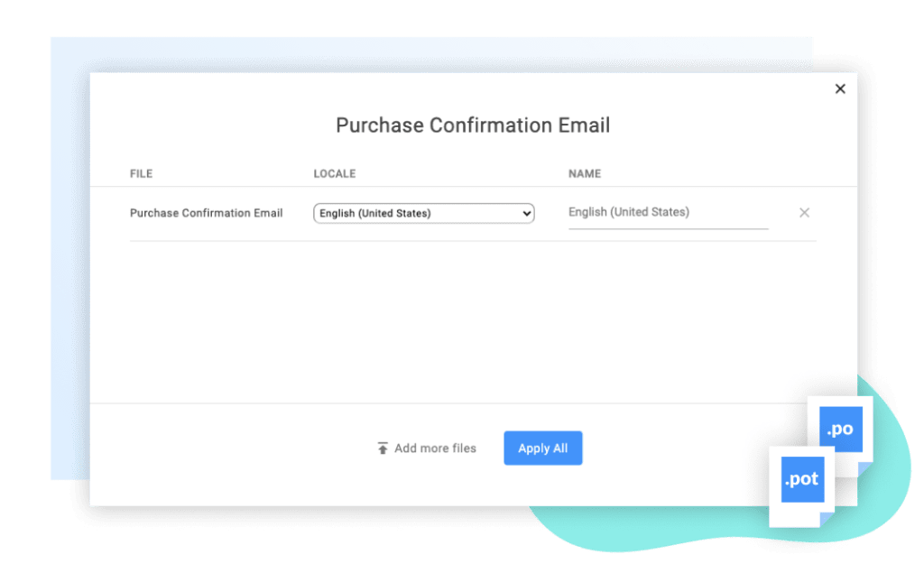Viewport: 924px width, 564px height.
Task: Select a different locale from the locale selector
Action: coord(423,213)
